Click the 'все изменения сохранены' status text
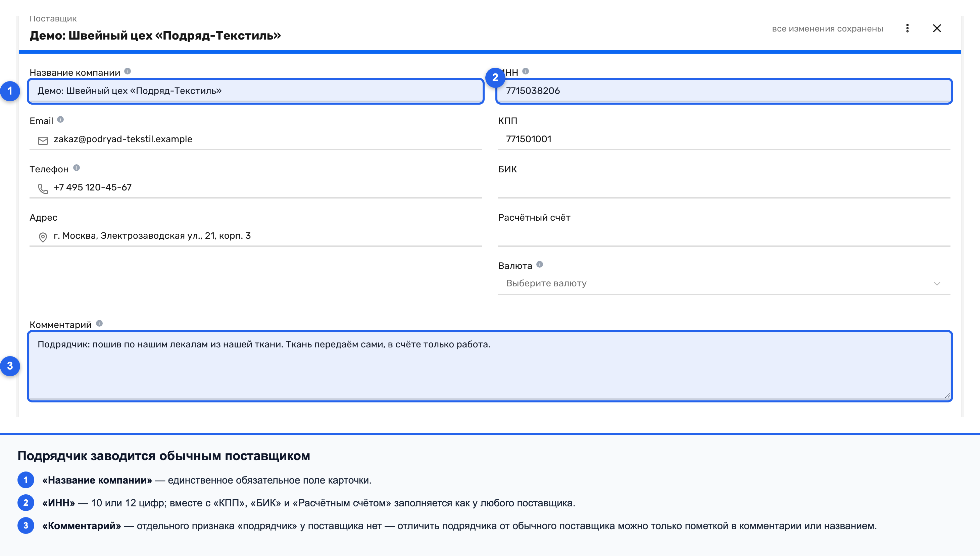 click(x=827, y=29)
